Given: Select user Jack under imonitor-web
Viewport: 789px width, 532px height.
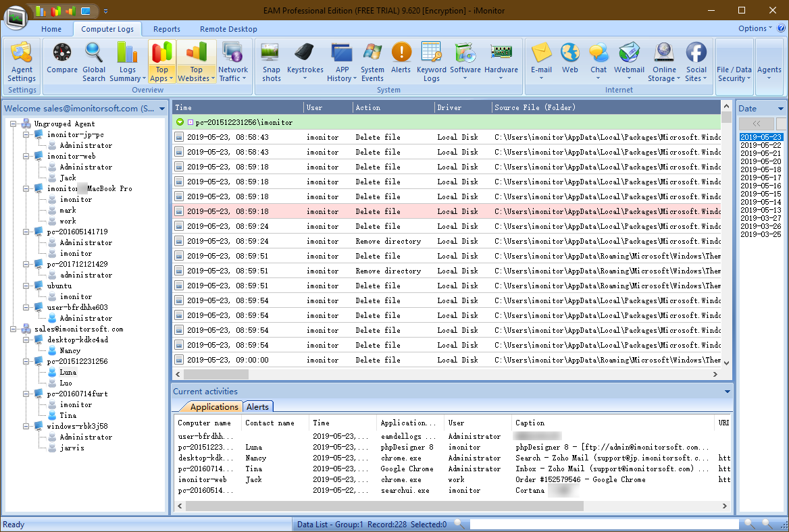Looking at the screenshot, I should 68,178.
